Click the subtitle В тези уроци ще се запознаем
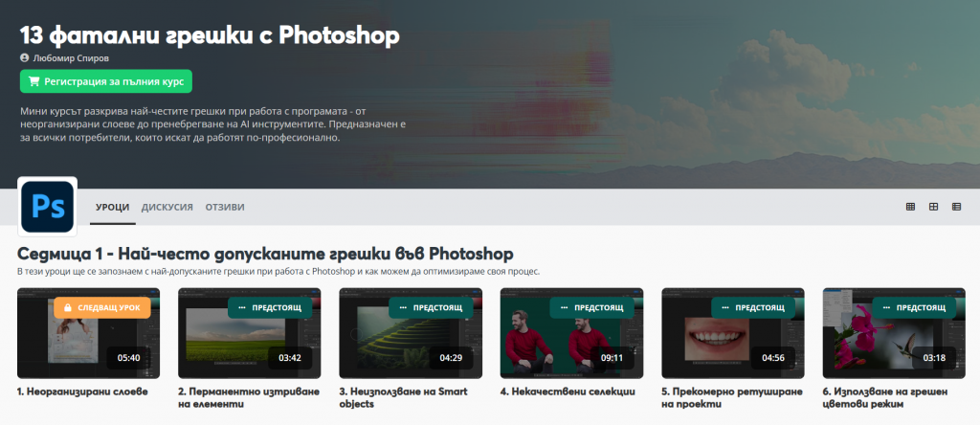This screenshot has height=425, width=980. click(x=278, y=272)
